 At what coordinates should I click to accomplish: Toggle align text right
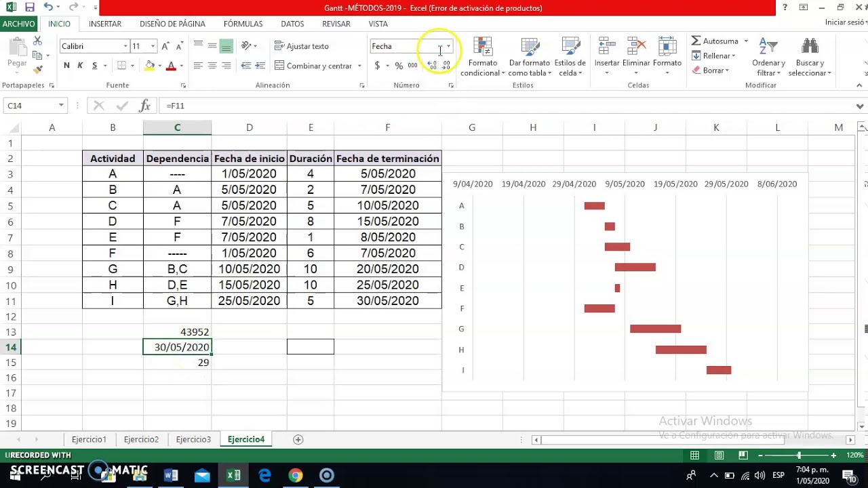click(x=226, y=66)
